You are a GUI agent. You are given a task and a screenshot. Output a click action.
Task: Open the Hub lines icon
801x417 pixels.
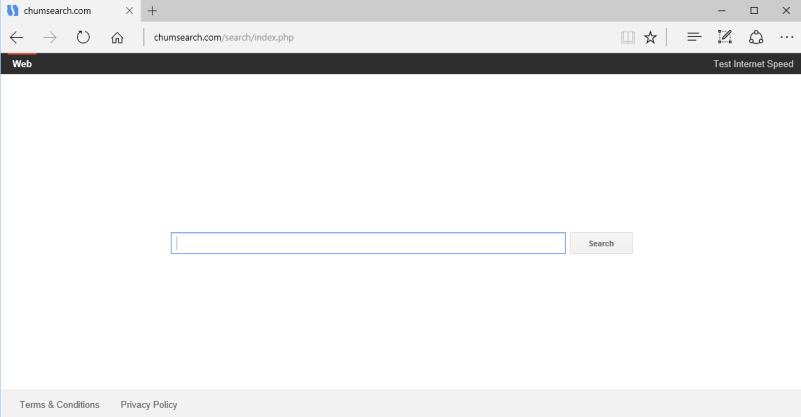coord(694,37)
